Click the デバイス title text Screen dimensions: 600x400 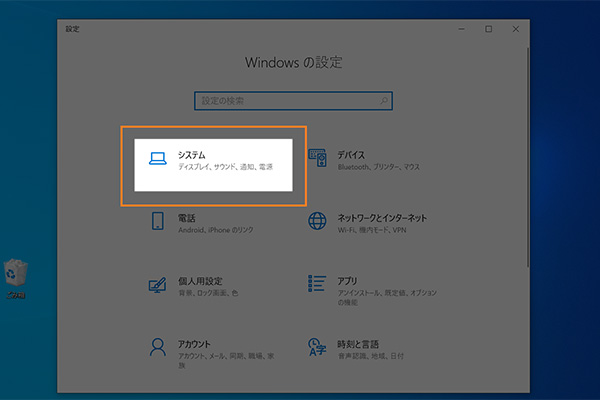click(x=351, y=155)
